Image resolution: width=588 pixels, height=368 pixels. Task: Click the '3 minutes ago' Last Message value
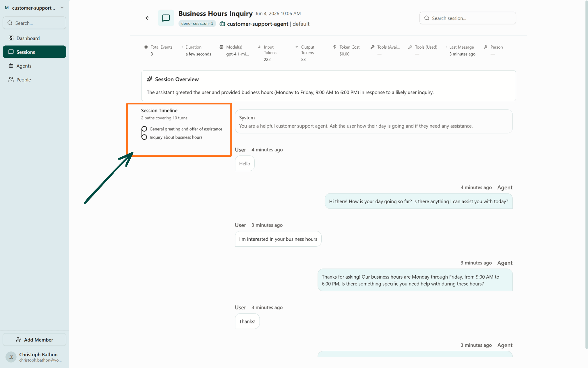tap(462, 54)
